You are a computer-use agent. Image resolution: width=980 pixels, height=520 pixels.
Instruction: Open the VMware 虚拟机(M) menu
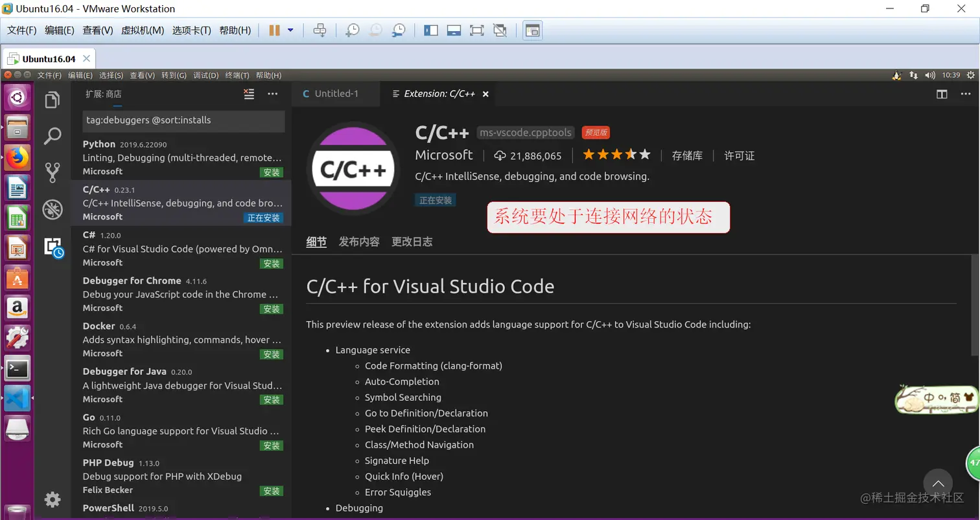tap(143, 30)
